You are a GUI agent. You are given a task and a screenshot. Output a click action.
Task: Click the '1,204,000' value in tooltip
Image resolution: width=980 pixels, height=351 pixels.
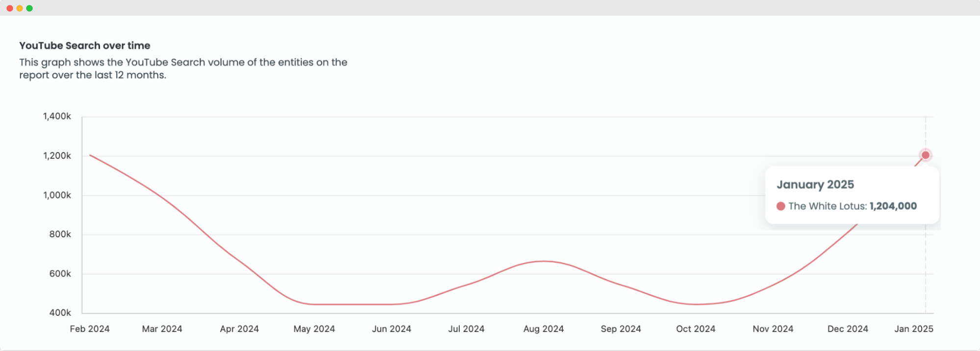click(x=893, y=206)
